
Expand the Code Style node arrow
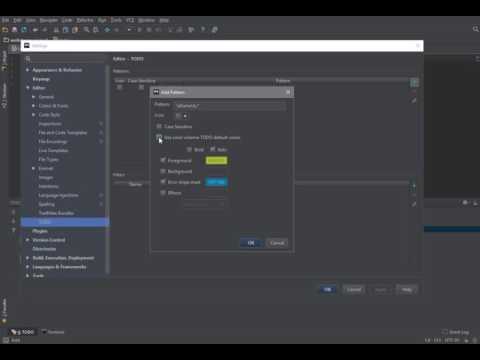pos(34,115)
